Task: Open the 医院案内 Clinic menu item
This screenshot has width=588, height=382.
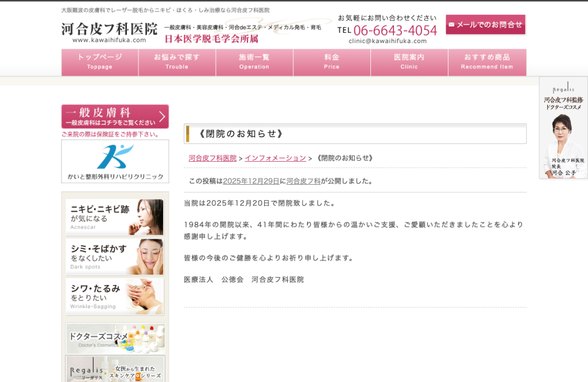Action: pyautogui.click(x=409, y=62)
